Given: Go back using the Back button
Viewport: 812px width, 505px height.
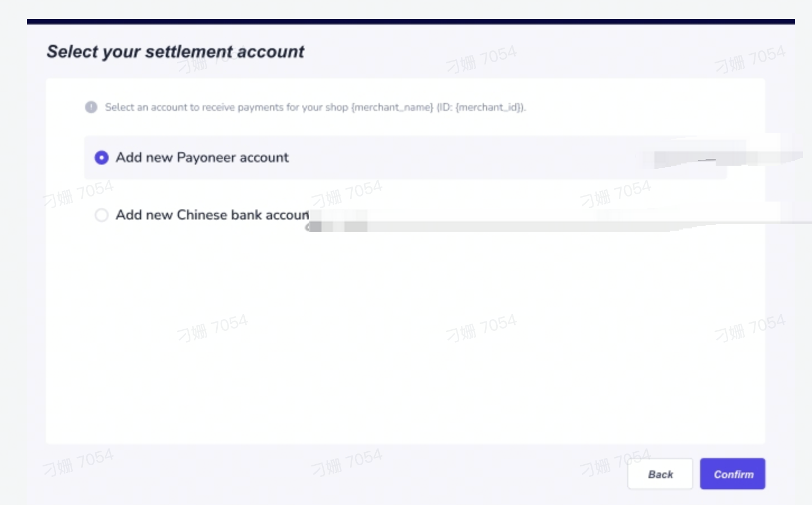Looking at the screenshot, I should pyautogui.click(x=660, y=474).
